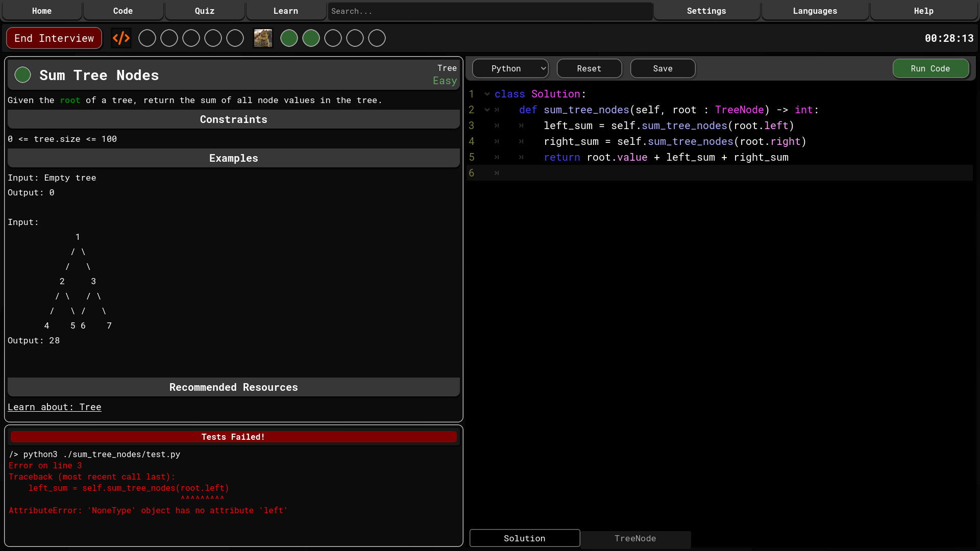Collapse the sum_tree_nodes method fold

click(487, 109)
